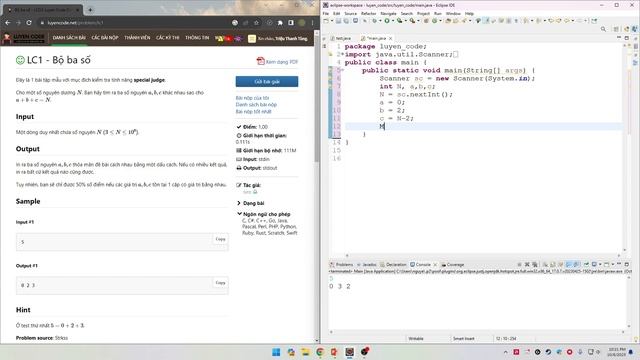Click the Save All icon in Eclipse toolbar

tap(346, 21)
